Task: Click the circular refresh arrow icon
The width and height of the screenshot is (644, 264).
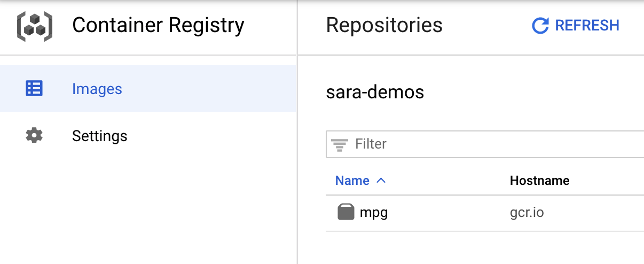Action: click(540, 26)
